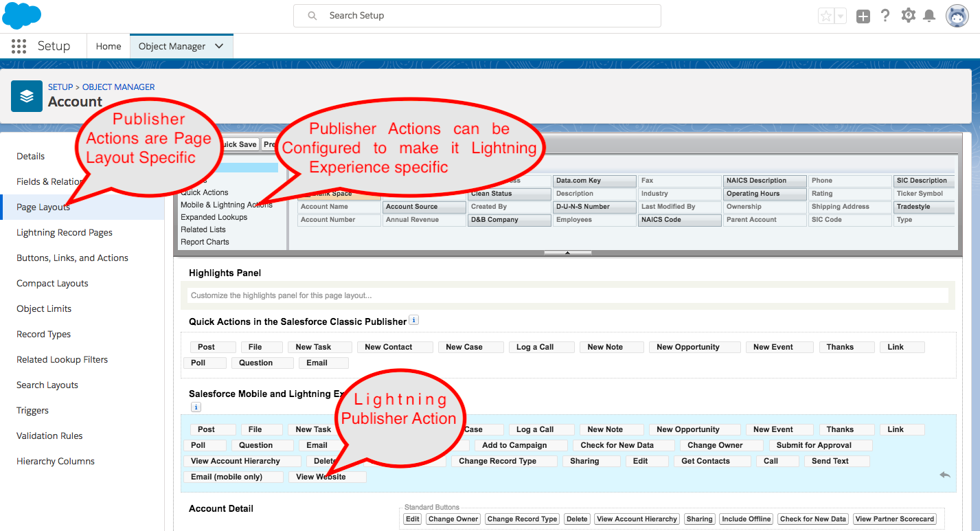Open Compact Layouts in the sidebar
Image resolution: width=980 pixels, height=531 pixels.
click(x=52, y=283)
